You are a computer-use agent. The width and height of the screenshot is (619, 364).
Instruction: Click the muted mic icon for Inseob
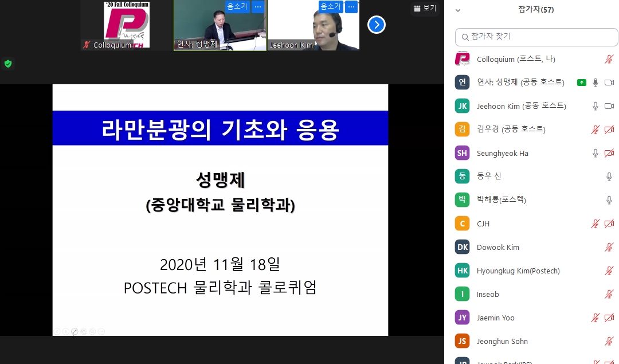tap(609, 294)
